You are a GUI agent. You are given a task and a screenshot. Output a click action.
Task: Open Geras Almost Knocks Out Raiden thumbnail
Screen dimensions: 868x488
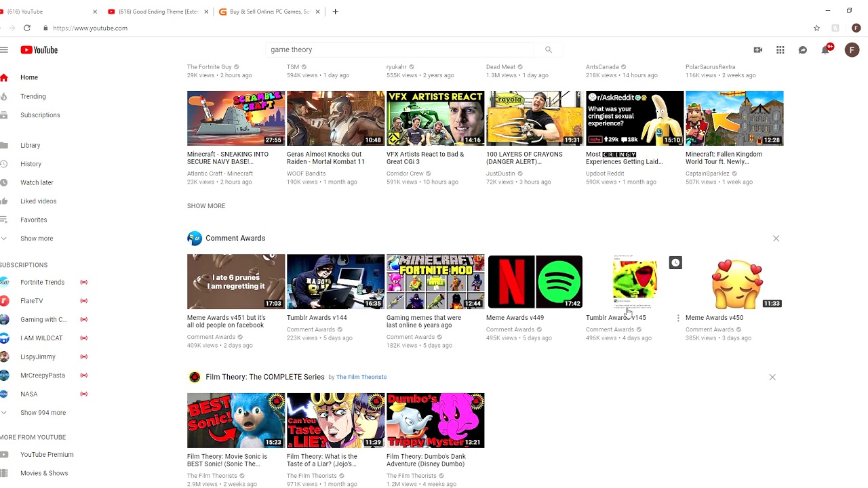[336, 118]
